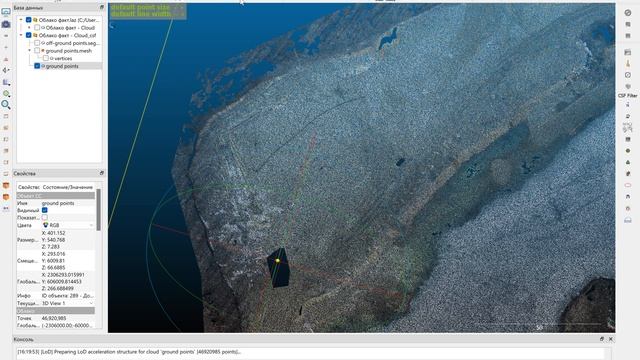Screen dimensions: 640x360
Task: Float the Свойства panel
Action: 102,173
